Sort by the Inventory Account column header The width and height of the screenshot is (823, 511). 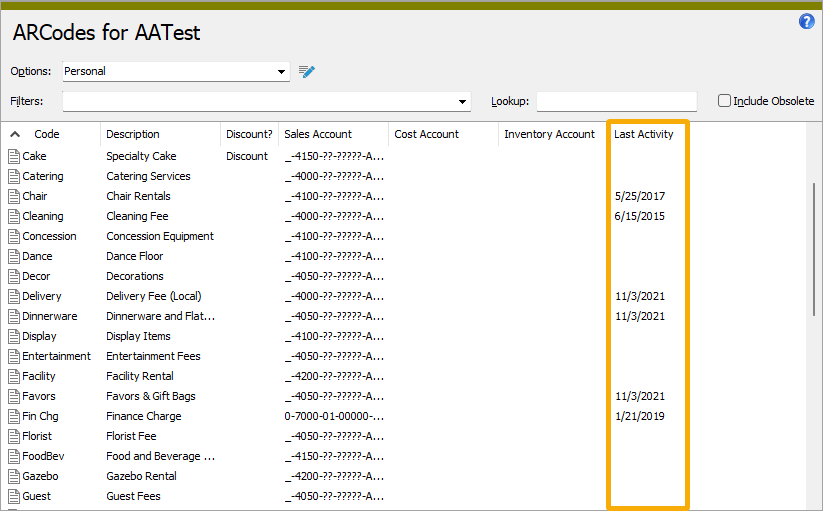coord(550,134)
